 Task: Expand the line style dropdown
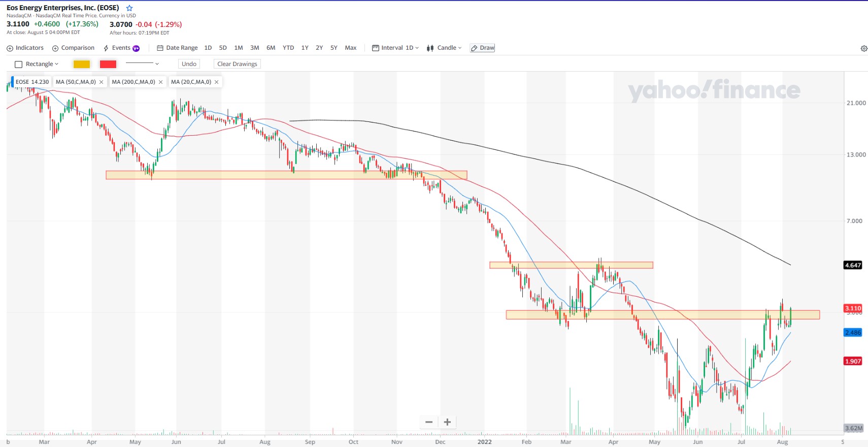click(x=143, y=63)
